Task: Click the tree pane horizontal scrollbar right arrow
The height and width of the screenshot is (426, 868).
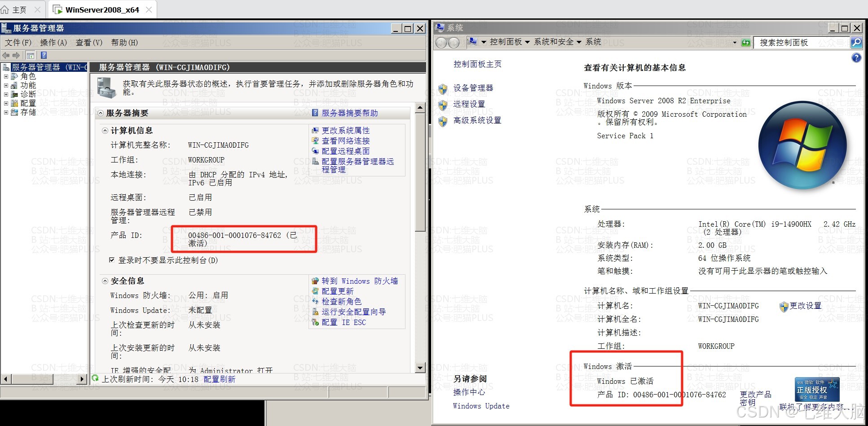Action: tap(82, 379)
